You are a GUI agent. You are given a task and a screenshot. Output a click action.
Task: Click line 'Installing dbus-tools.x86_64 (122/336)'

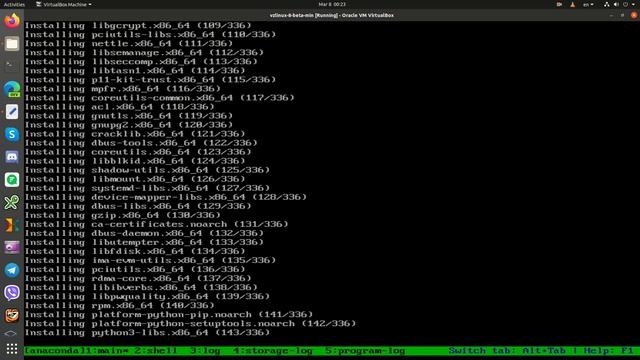point(141,143)
